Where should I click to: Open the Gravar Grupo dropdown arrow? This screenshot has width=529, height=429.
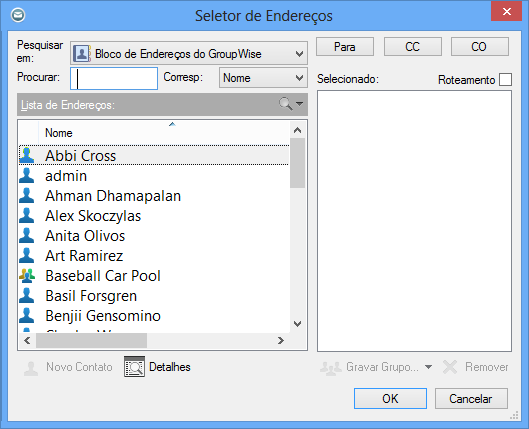[428, 367]
